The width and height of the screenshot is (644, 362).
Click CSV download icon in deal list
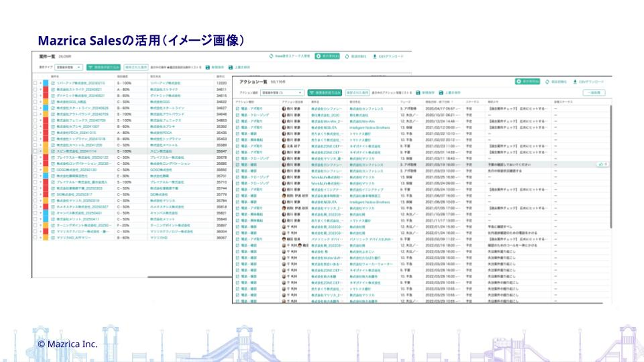click(x=374, y=57)
